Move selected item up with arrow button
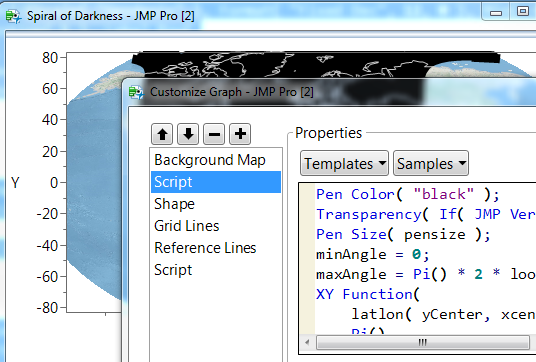This screenshot has height=362, width=536. point(162,134)
